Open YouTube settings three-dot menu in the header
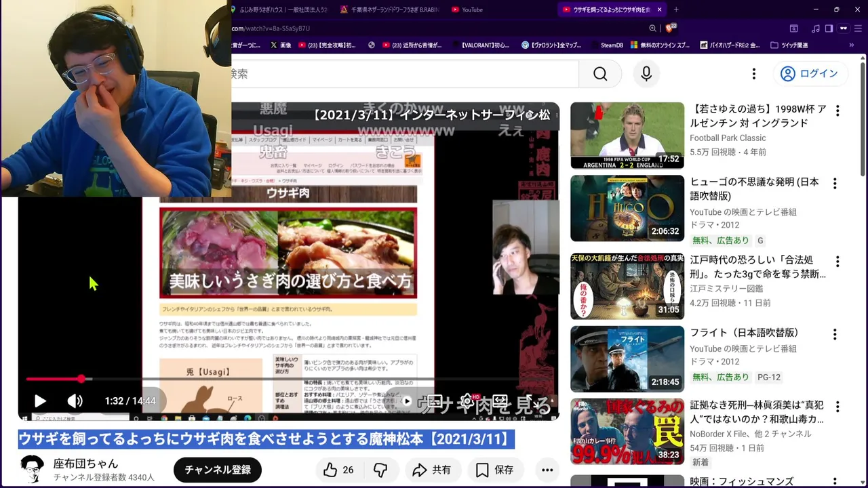 pyautogui.click(x=753, y=74)
